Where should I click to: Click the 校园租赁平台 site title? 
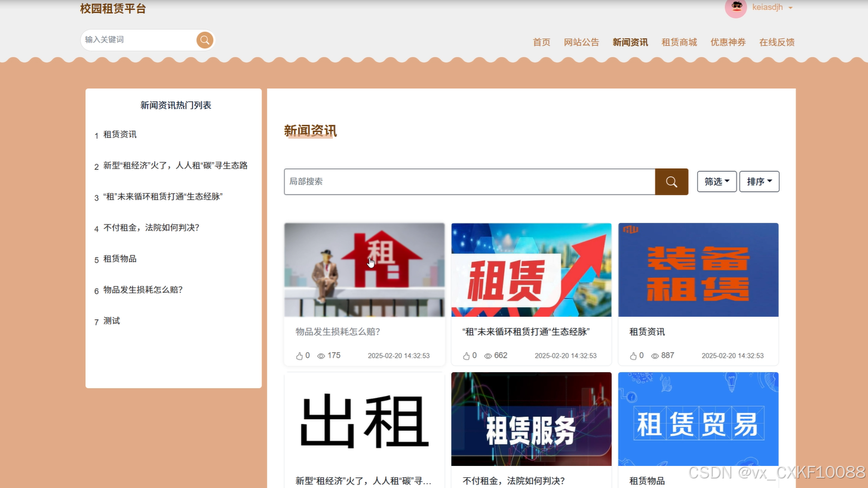[113, 9]
